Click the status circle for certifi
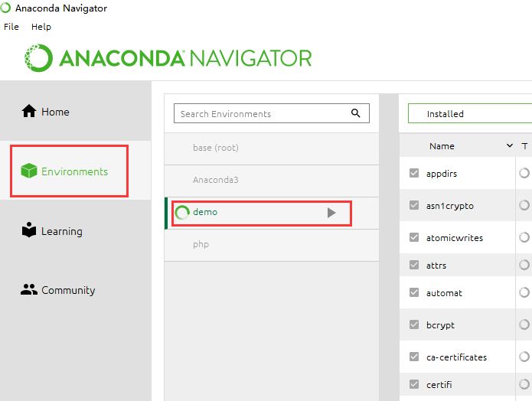This screenshot has height=401, width=532. [524, 384]
